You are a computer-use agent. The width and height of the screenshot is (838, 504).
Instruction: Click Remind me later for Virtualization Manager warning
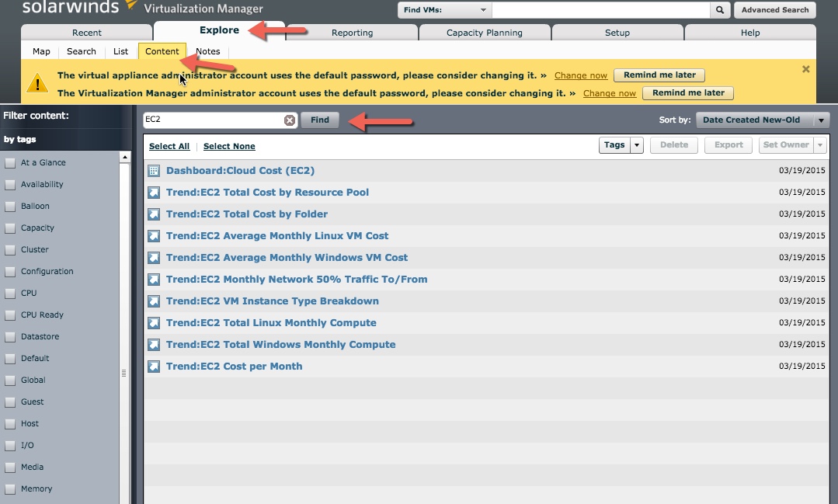(688, 92)
